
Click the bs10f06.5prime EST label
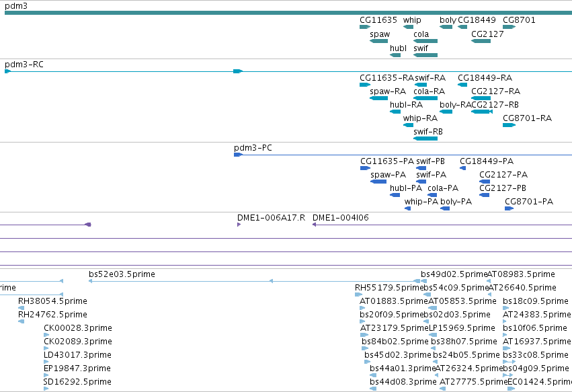[x=535, y=329]
